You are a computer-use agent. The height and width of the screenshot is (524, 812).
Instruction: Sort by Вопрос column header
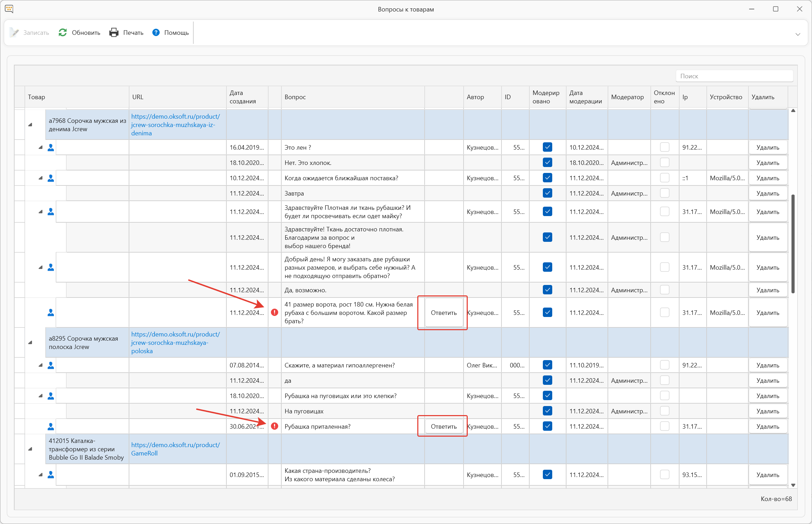(353, 97)
